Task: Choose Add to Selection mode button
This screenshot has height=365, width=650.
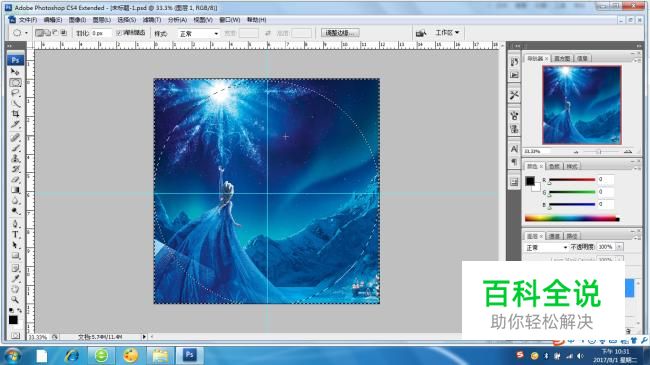Action: coord(47,33)
